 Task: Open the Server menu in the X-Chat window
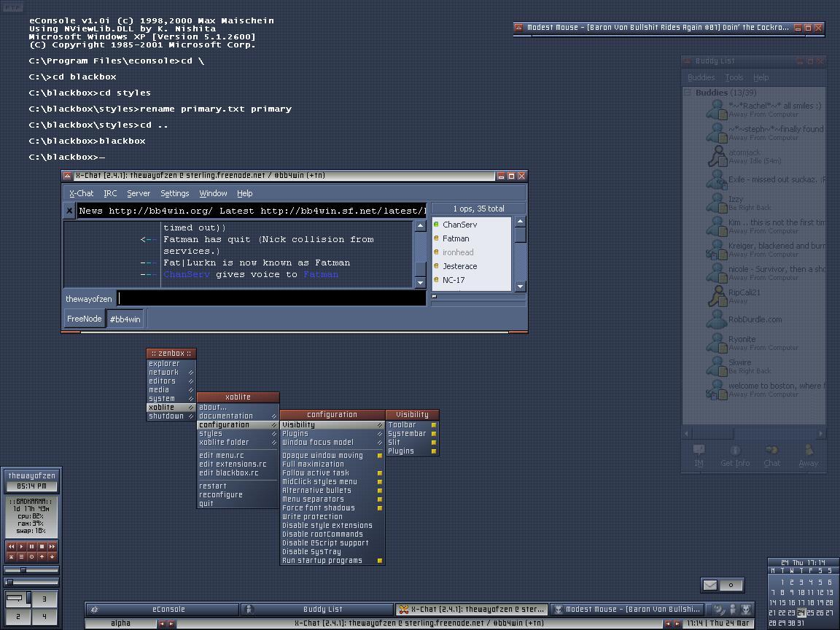tap(139, 193)
